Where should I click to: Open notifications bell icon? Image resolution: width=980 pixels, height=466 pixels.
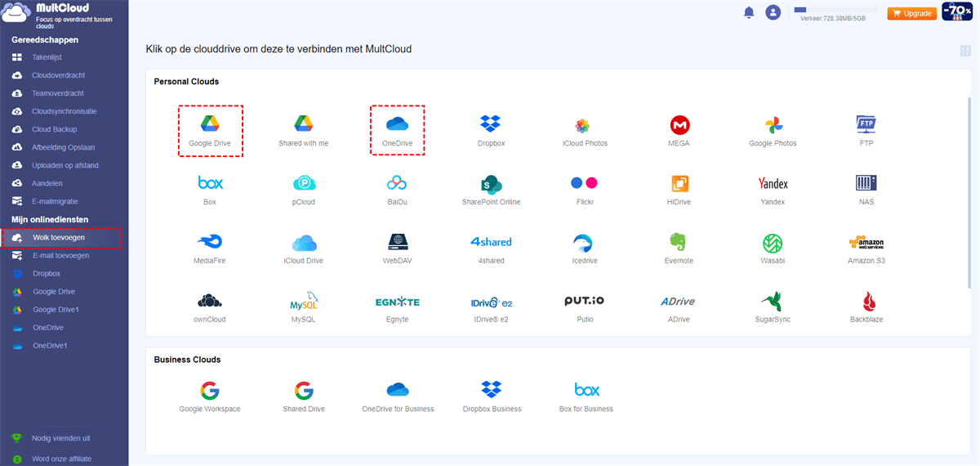pyautogui.click(x=748, y=12)
